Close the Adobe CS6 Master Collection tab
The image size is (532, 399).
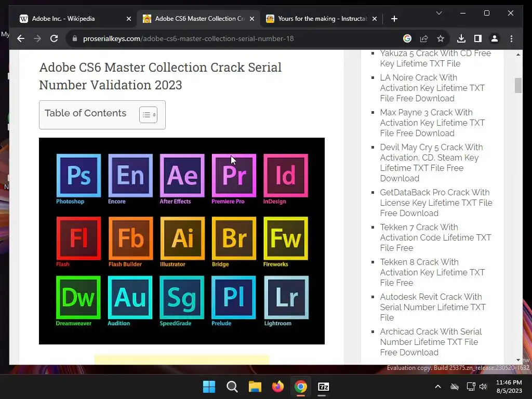coord(252,19)
